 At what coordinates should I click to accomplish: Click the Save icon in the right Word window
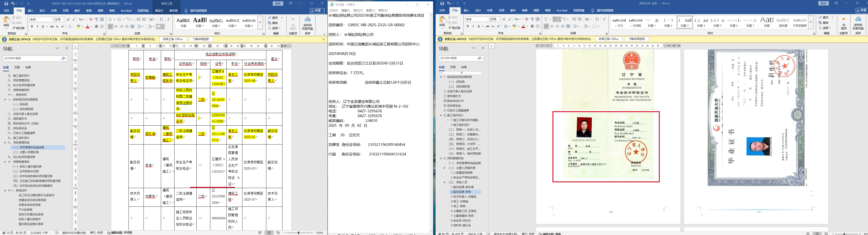pyautogui.click(x=442, y=3)
